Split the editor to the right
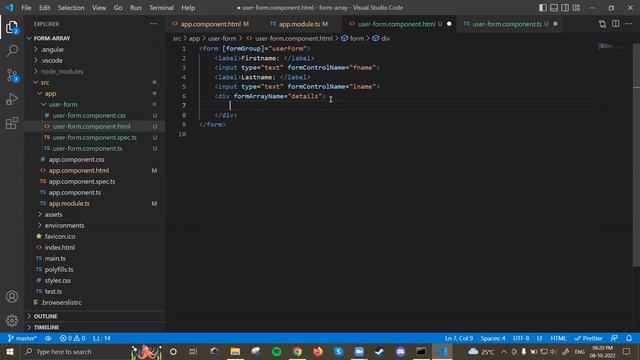This screenshot has width=640, height=360. pos(616,24)
